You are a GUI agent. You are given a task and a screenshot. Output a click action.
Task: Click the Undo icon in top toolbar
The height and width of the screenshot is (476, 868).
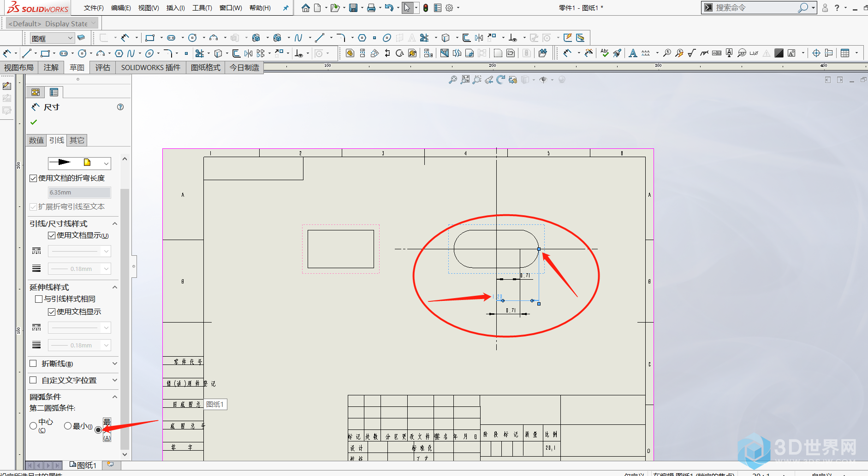pyautogui.click(x=389, y=8)
